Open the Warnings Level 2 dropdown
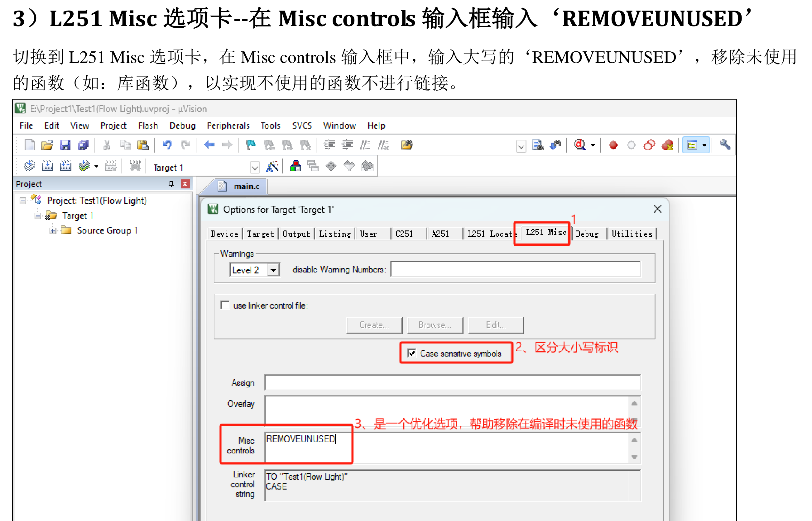Viewport: 812px width, 521px height. (x=273, y=270)
